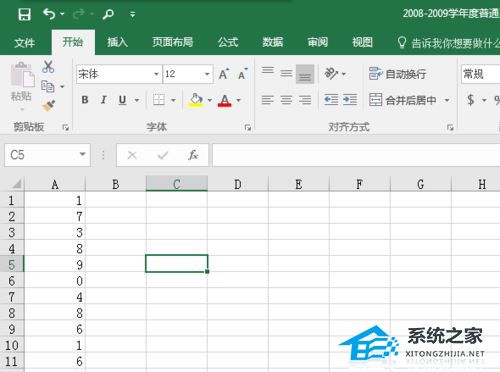Click the Tell Me search box
The width and height of the screenshot is (500, 372).
coord(448,43)
